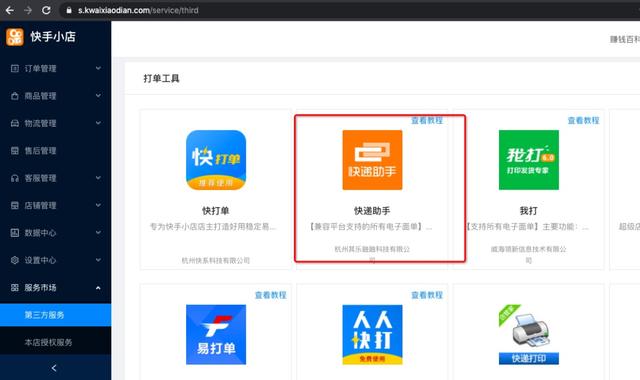Click the browser forward arrow
Image resolution: width=640 pixels, height=380 pixels.
[x=28, y=10]
